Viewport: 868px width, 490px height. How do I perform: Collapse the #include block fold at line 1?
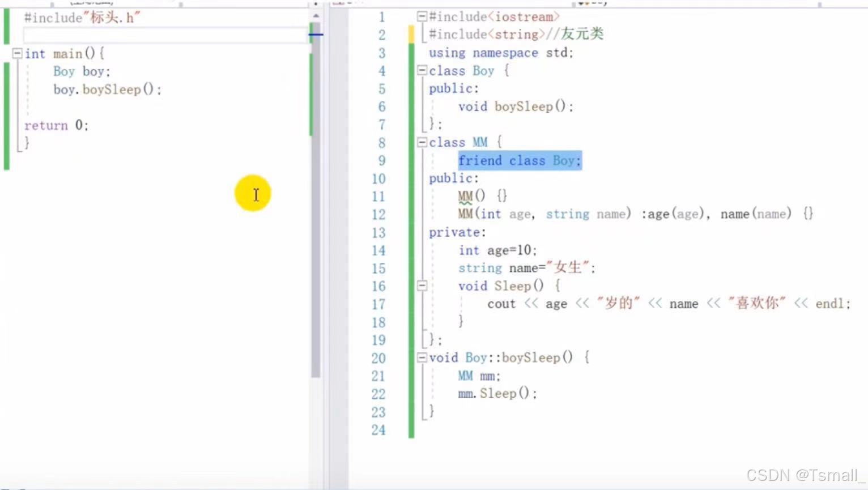[422, 17]
